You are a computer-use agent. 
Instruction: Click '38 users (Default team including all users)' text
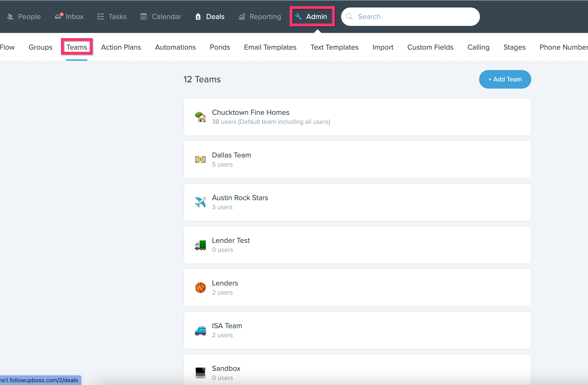pos(271,122)
